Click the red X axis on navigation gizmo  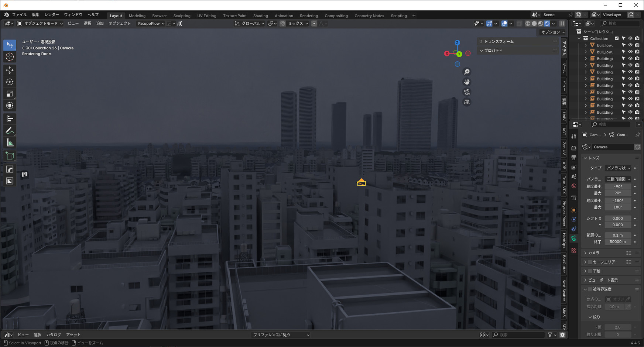point(447,54)
